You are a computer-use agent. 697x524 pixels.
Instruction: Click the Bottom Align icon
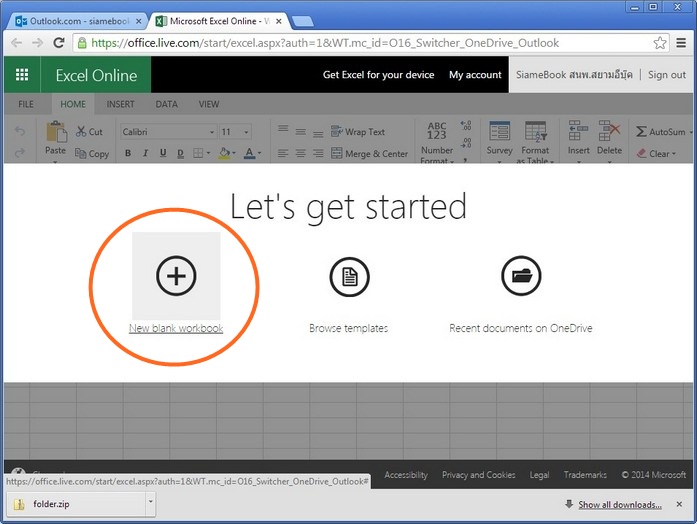pos(318,134)
